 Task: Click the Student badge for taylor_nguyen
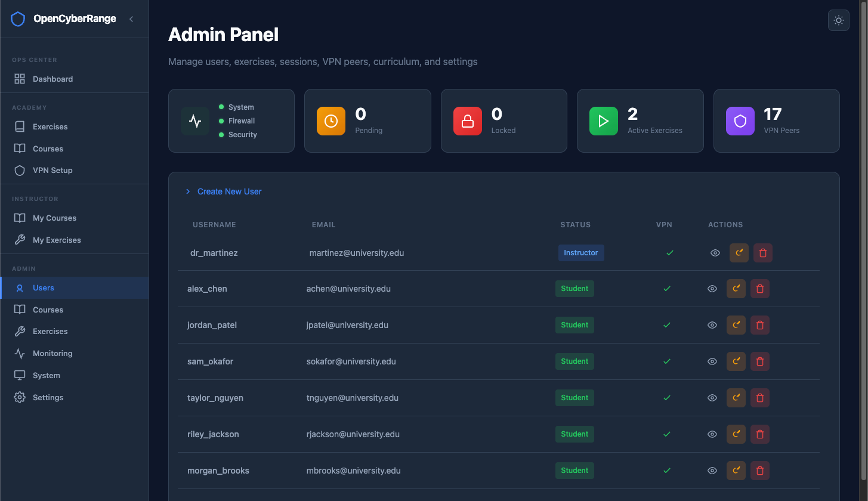point(574,398)
